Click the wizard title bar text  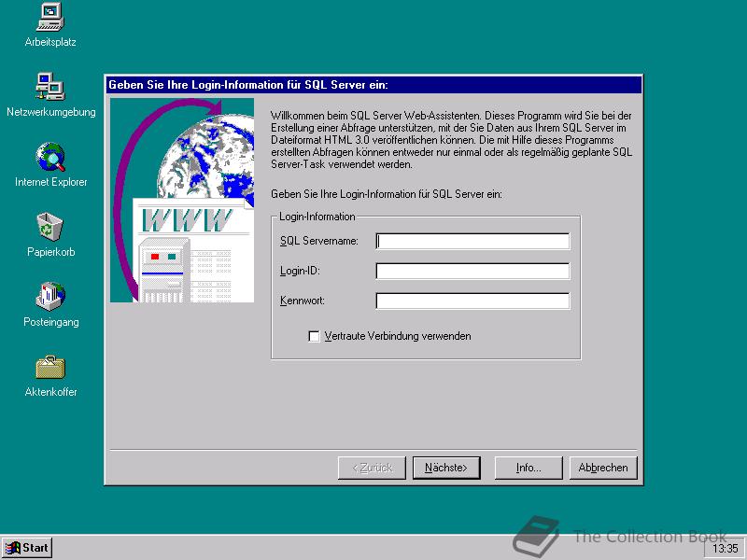point(248,85)
